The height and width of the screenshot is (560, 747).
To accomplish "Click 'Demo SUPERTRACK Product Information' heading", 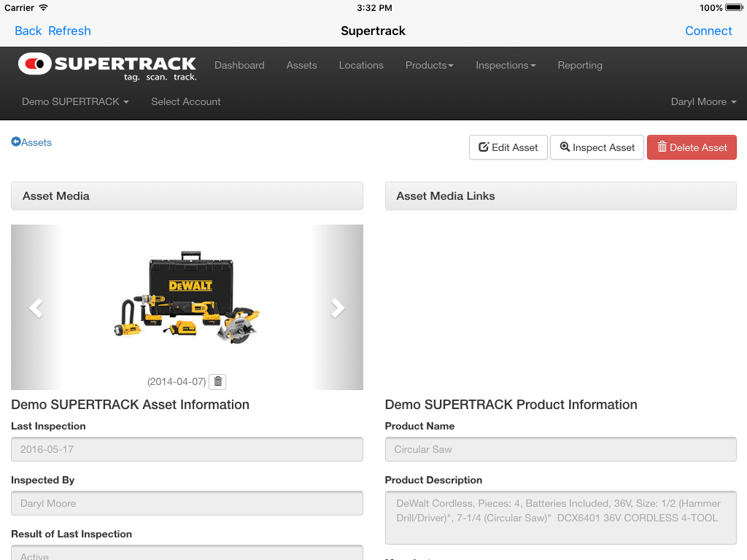I will point(511,405).
